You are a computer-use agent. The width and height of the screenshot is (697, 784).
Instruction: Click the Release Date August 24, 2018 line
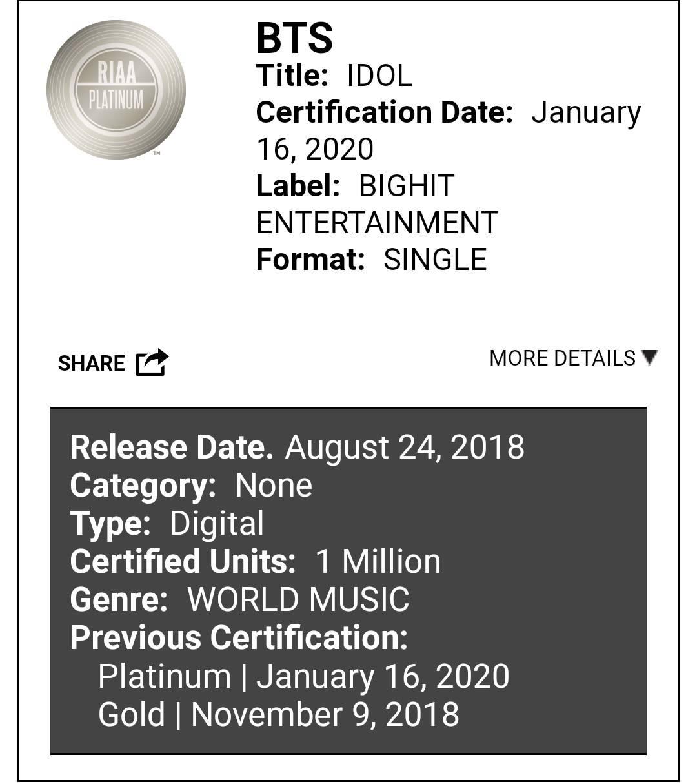(x=297, y=447)
